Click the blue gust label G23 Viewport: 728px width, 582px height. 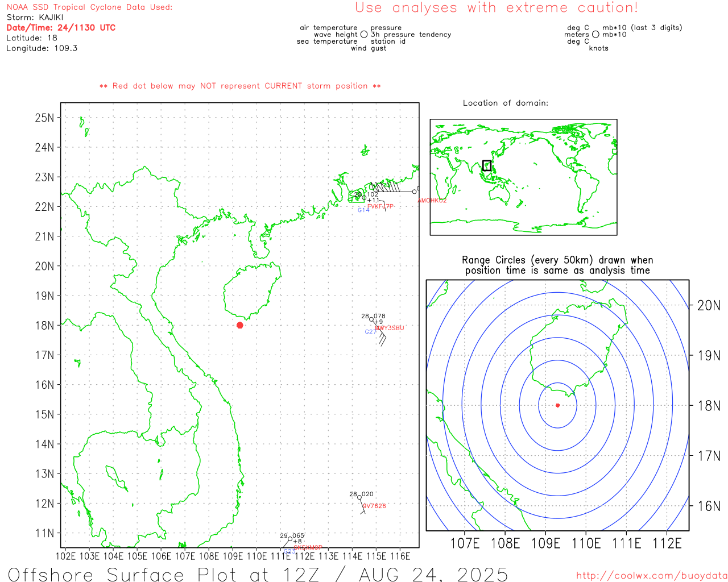(289, 551)
